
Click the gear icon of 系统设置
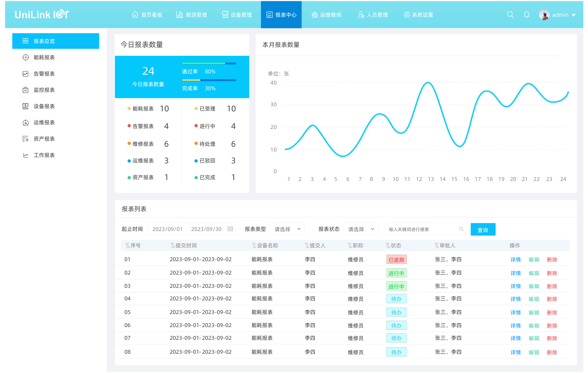[407, 15]
